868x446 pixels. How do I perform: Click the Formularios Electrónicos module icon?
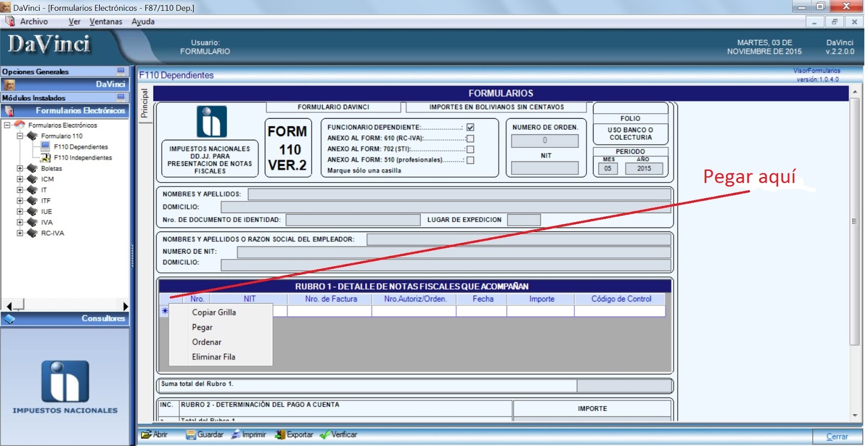tap(9, 111)
